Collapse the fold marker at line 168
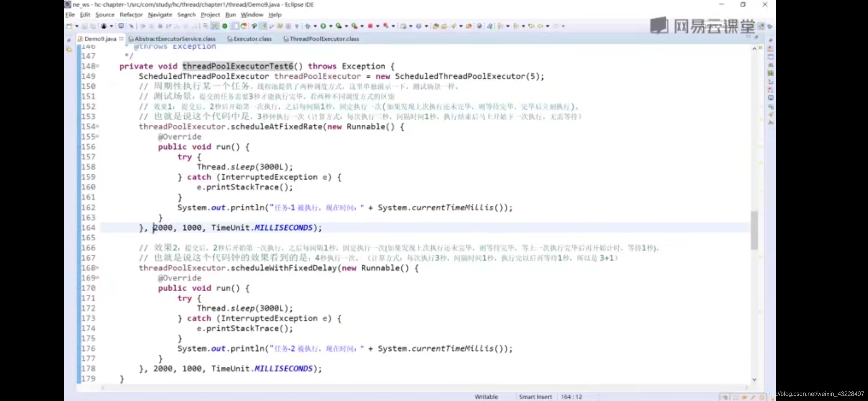The image size is (868, 401). 98,268
